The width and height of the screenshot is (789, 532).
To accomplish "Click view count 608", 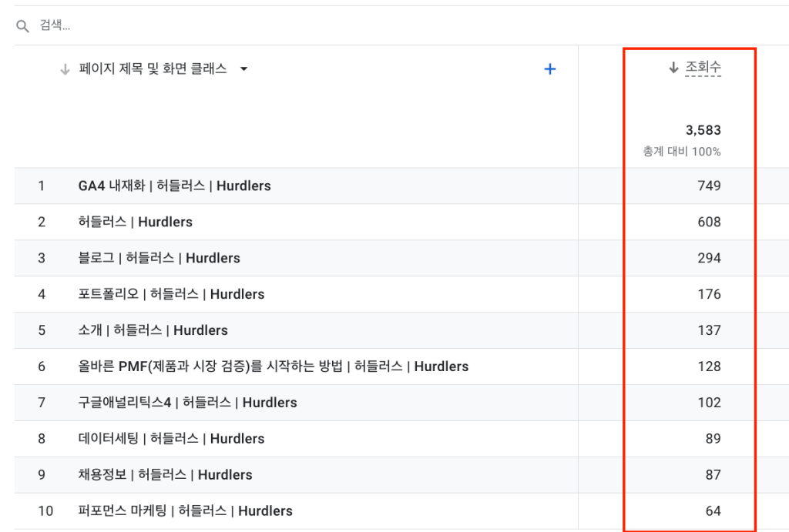I will [709, 222].
